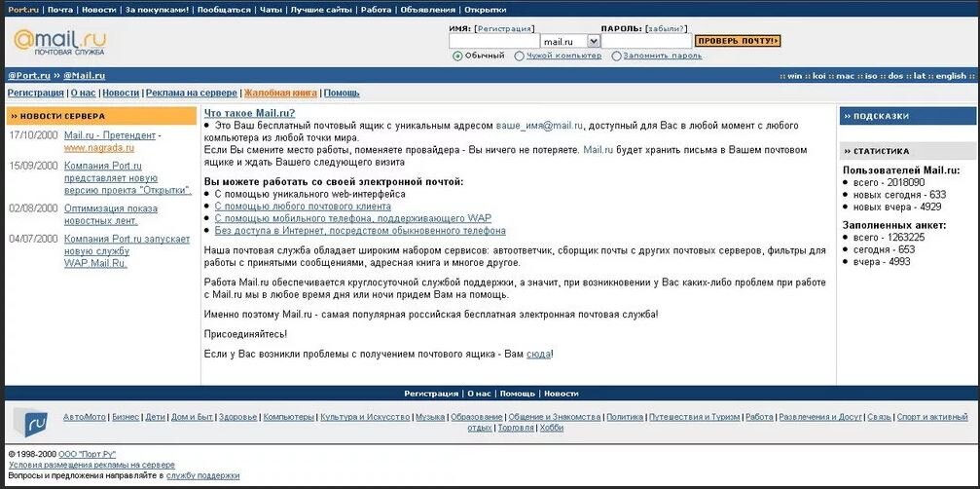Click the Что такое Mail.ru? heading link
Image resolution: width=980 pixels, height=489 pixels.
coord(250,113)
